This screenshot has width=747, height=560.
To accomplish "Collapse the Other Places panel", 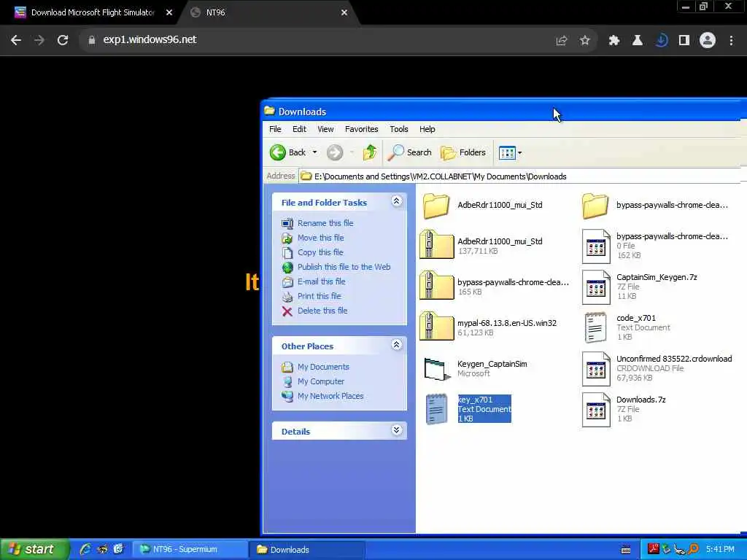I will (x=396, y=345).
